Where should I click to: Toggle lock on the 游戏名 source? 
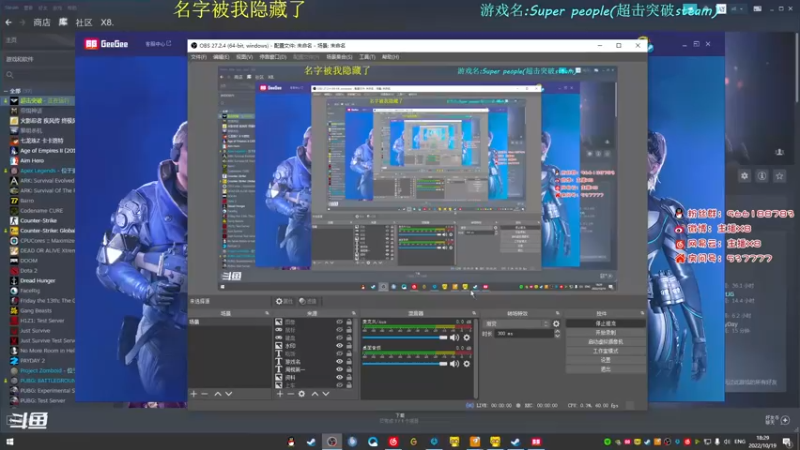[x=349, y=362]
